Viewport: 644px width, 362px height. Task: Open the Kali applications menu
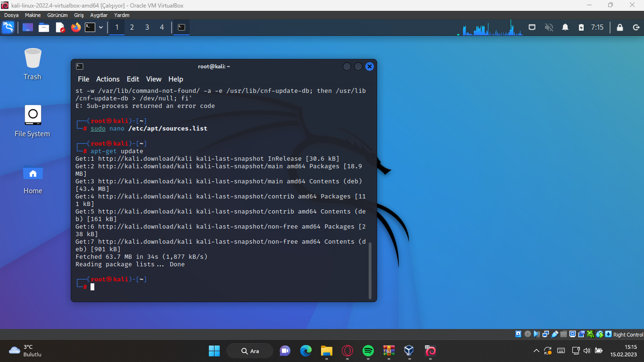click(8, 27)
